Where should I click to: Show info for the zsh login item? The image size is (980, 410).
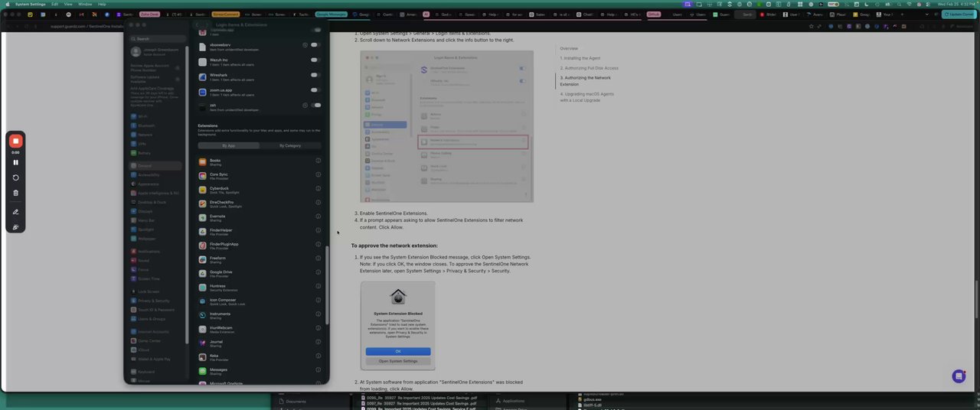305,105
